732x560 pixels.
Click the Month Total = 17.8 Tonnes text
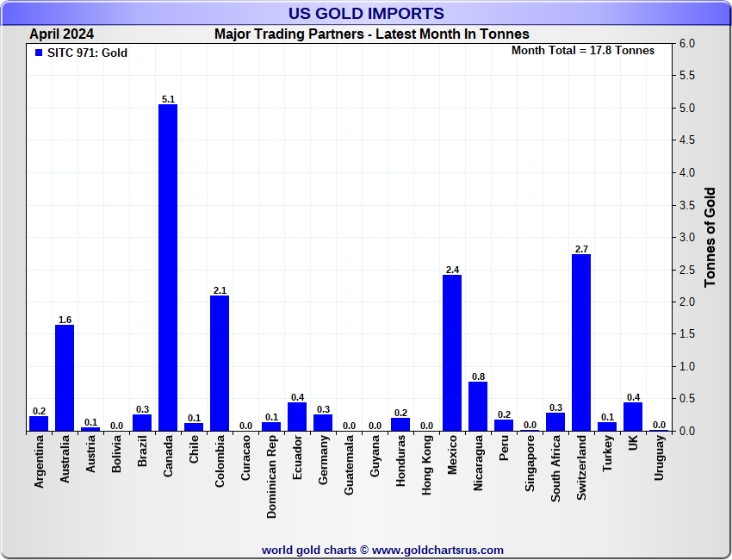(582, 51)
